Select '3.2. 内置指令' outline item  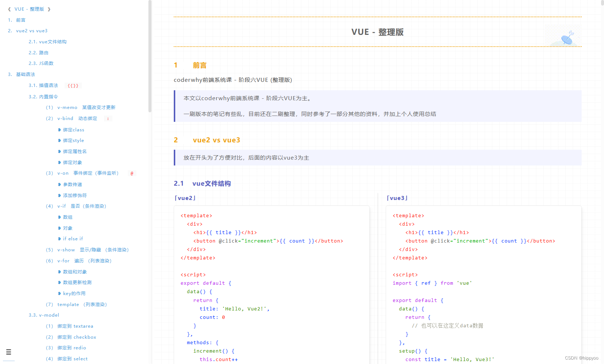[x=43, y=97]
